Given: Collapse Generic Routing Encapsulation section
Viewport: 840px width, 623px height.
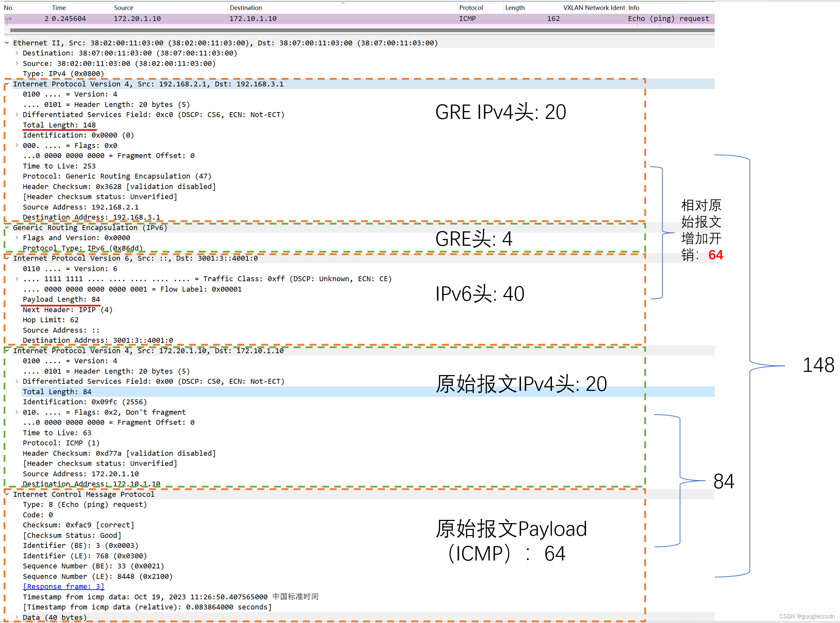Looking at the screenshot, I should [7, 227].
